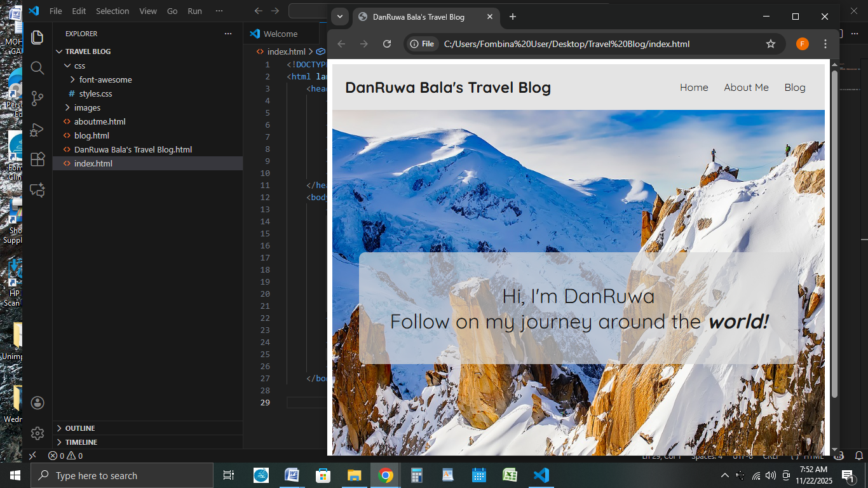View site information File icon in address bar

423,44
